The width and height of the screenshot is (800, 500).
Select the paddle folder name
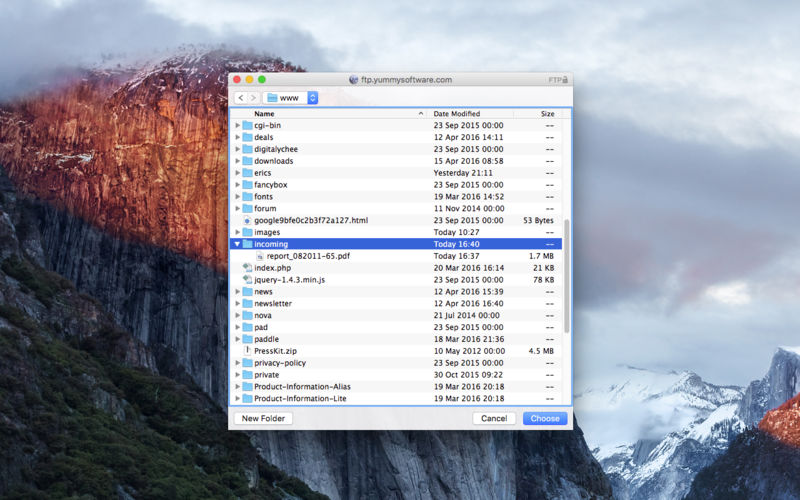coord(266,339)
